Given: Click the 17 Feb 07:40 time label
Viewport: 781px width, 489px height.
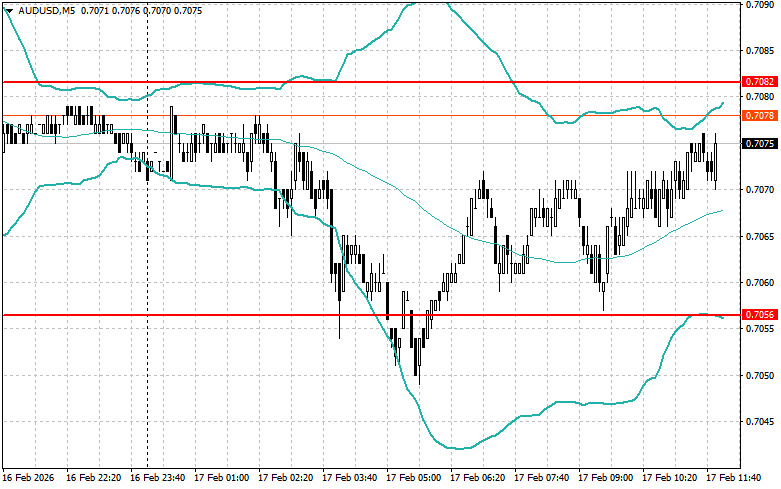Looking at the screenshot, I should (541, 478).
